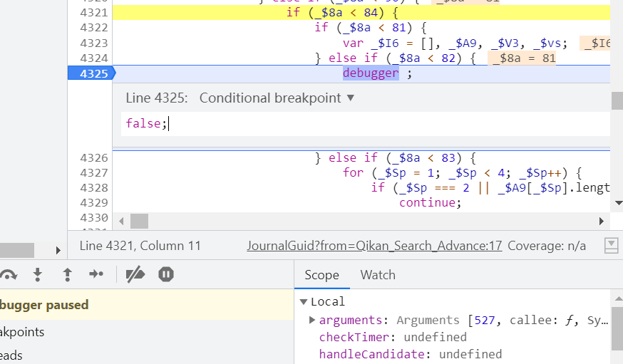This screenshot has height=364, width=623.
Task: Toggle the Deactivate breakpoints icon
Action: (x=135, y=275)
